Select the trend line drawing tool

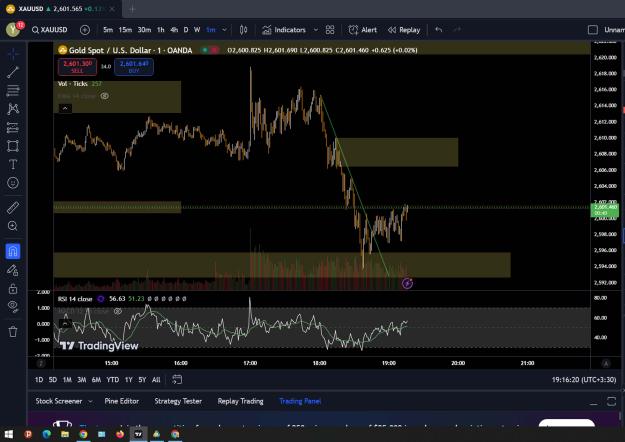point(13,72)
